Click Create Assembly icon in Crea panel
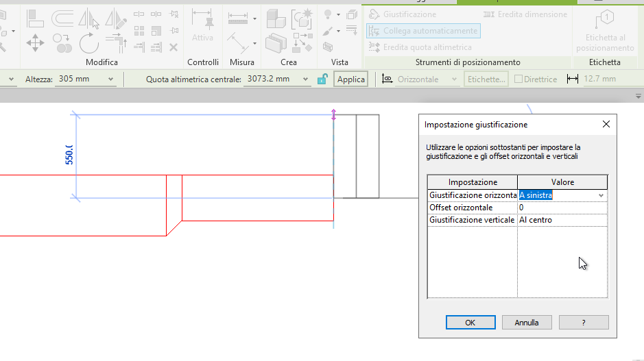644x361 pixels. [276, 18]
